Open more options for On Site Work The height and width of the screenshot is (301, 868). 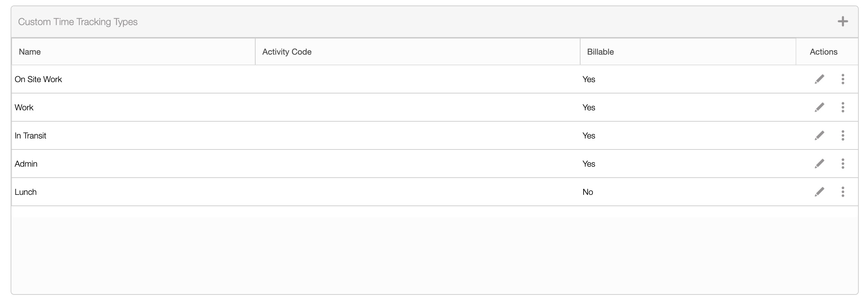[843, 79]
